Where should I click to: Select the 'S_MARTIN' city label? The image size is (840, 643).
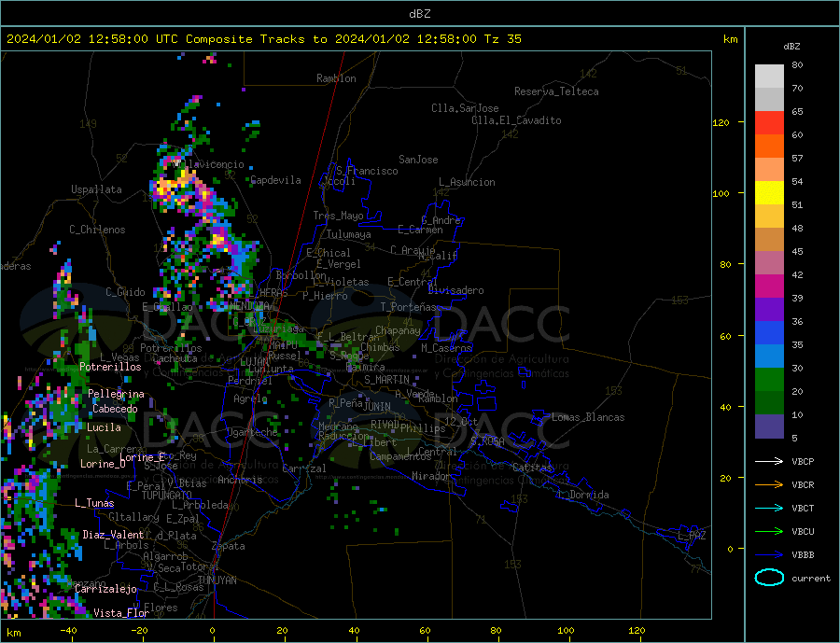click(386, 380)
